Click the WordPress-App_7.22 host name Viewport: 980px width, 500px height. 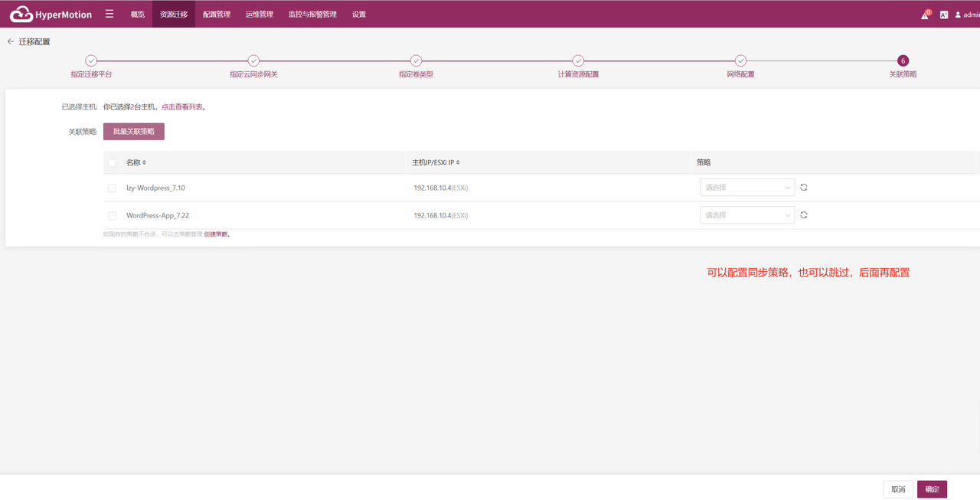click(x=158, y=215)
